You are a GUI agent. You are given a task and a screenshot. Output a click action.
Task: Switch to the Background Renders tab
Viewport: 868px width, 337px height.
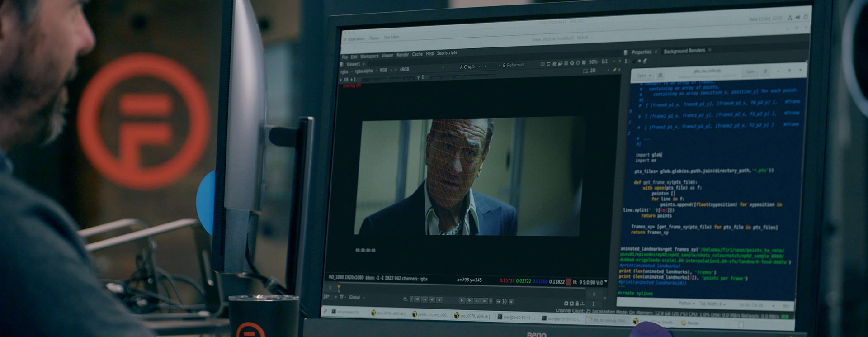click(x=684, y=51)
